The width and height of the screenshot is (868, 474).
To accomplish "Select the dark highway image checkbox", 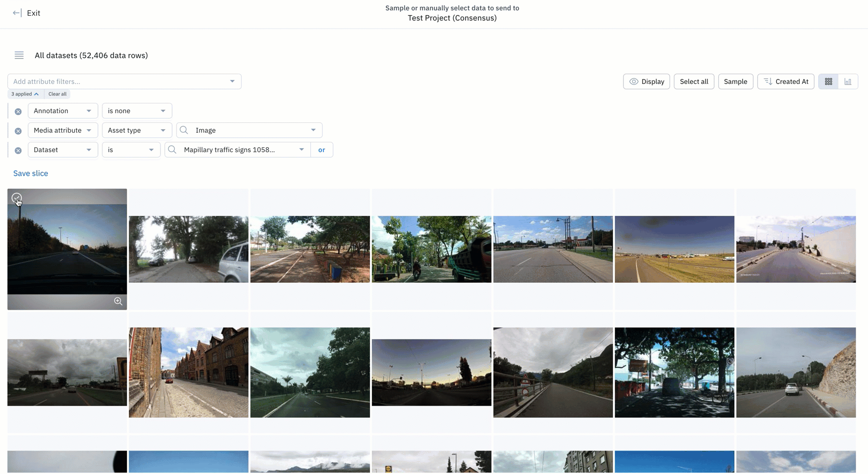I will click(17, 198).
